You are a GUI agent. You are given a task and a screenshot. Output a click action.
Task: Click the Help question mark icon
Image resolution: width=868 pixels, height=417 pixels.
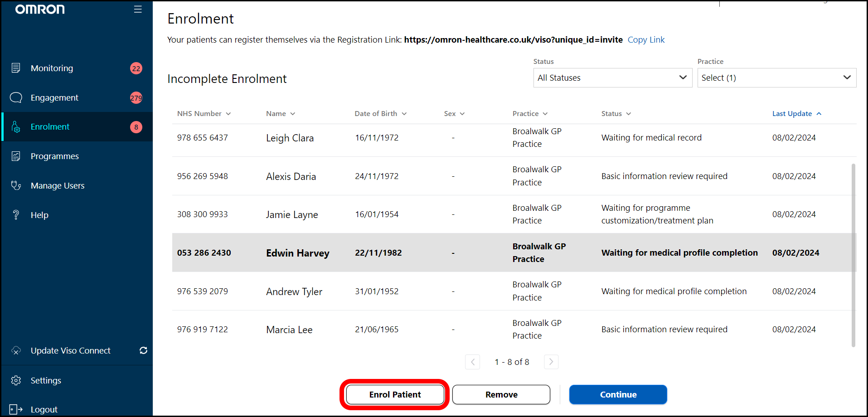point(16,215)
